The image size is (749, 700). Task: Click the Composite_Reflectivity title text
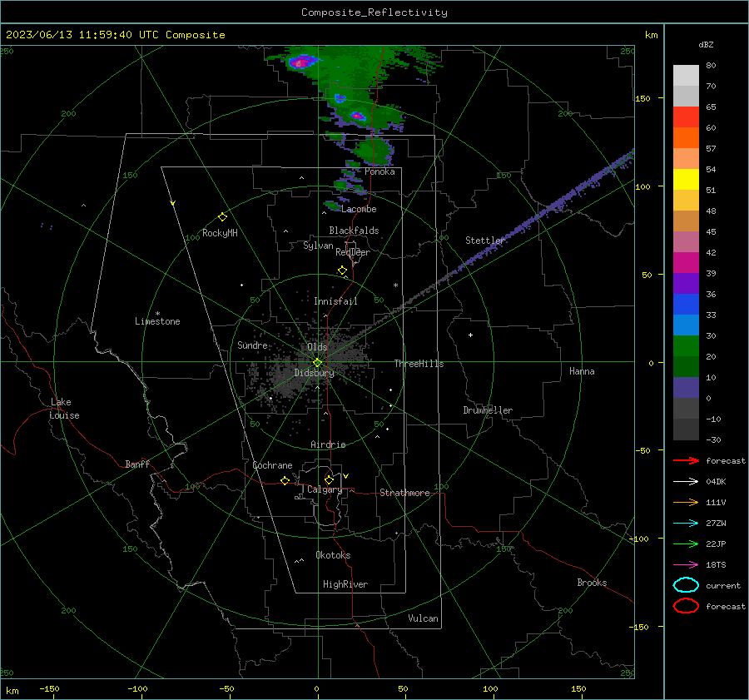(x=374, y=12)
